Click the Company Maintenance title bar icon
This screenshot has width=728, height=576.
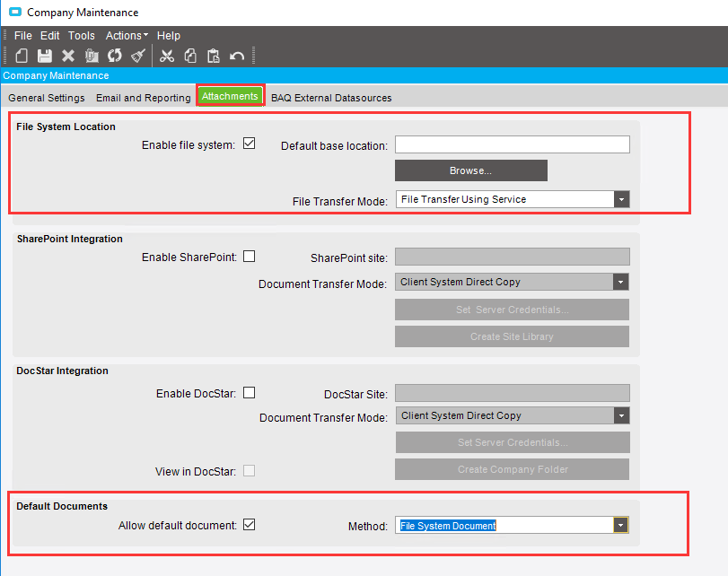15,12
